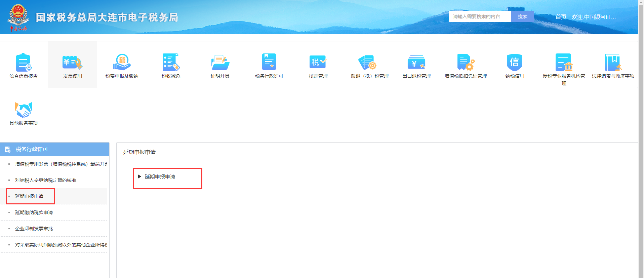Focus the search content input field
644x278 pixels.
480,16
